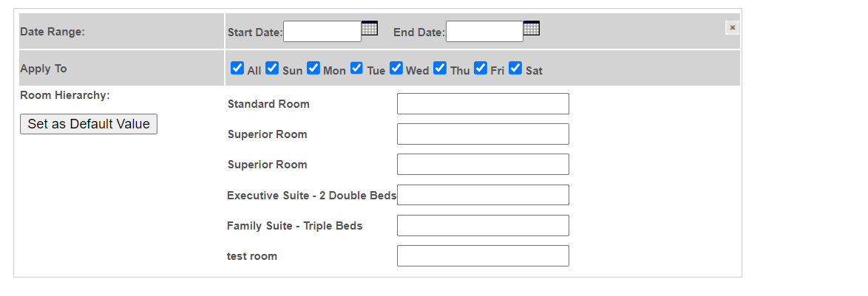Screen dimensions: 868x296
Task: Click Set as Default Value button
Action: tap(89, 124)
